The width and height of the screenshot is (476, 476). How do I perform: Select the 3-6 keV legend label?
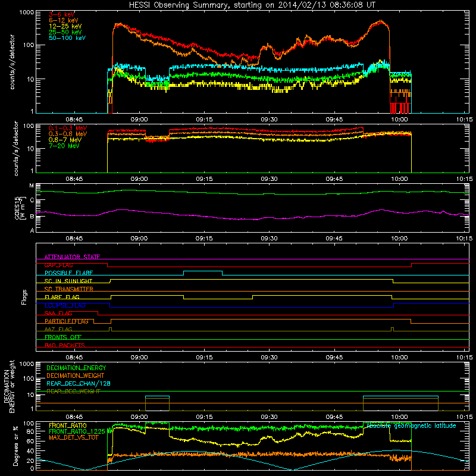click(x=62, y=14)
